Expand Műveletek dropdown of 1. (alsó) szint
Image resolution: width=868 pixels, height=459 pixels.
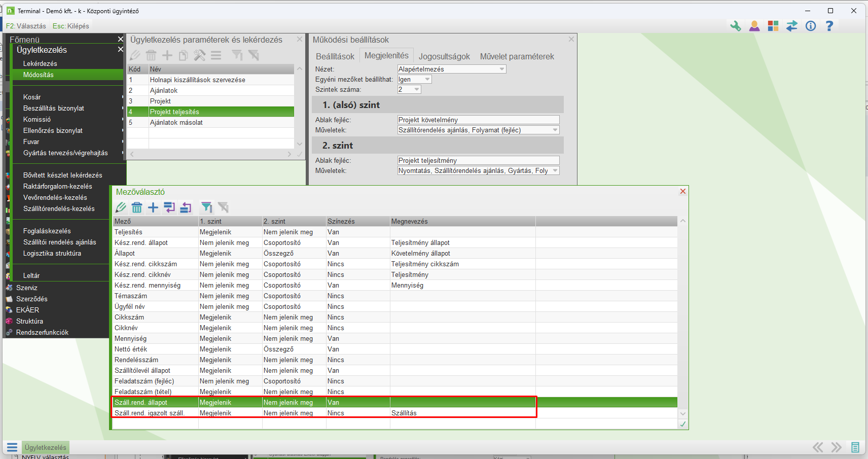[x=555, y=130]
